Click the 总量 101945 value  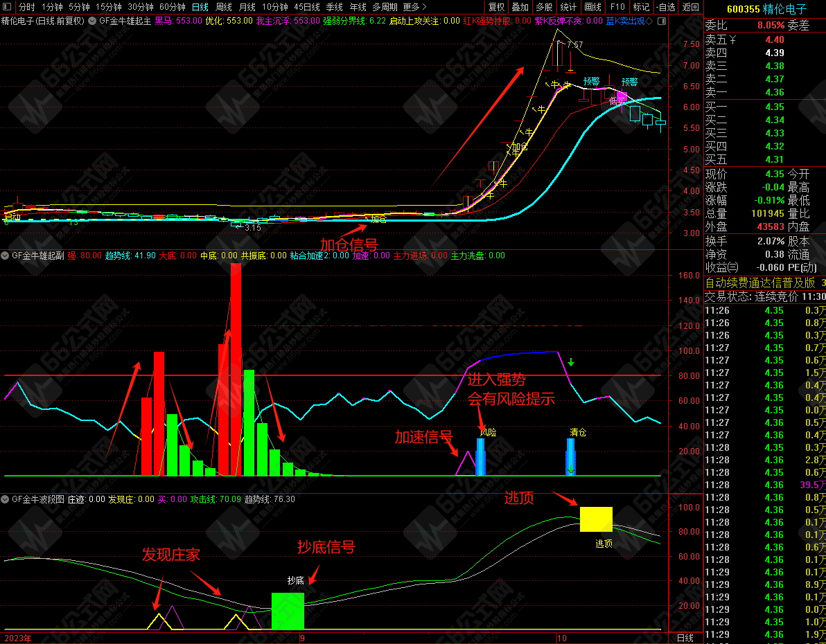pos(768,214)
